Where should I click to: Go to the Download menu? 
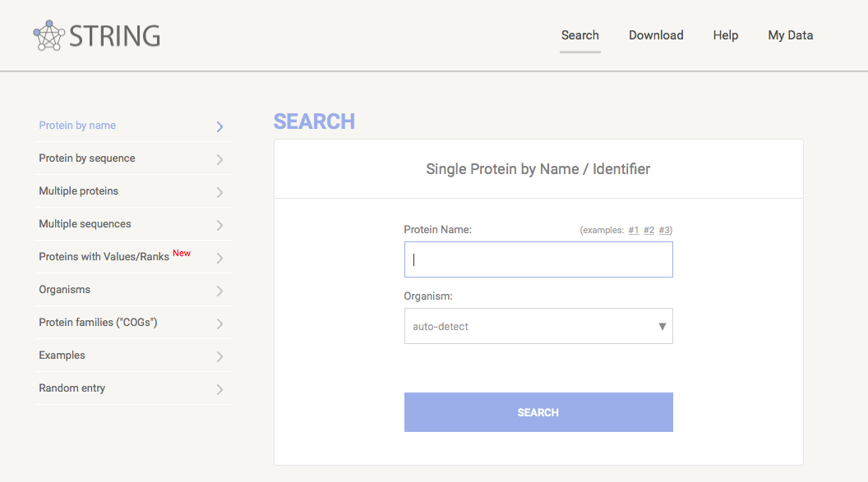[x=656, y=35]
